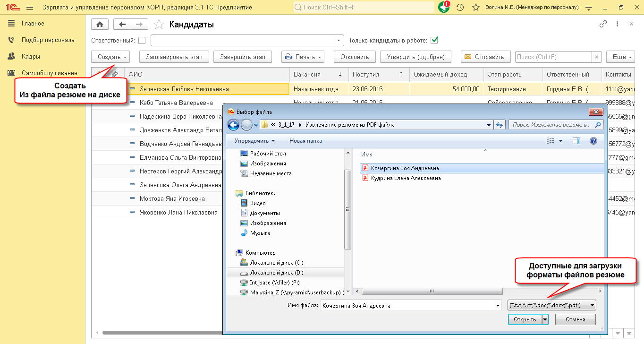Viewport: 644px width, 344px height.
Task: Go to Кадры section in sidebar
Action: (31, 57)
